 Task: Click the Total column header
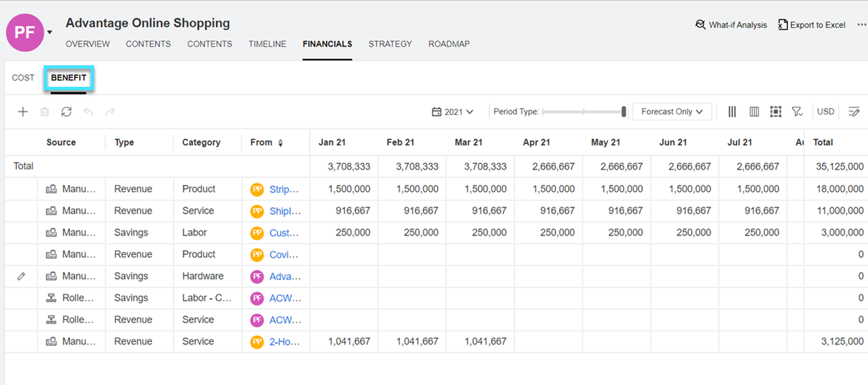pos(823,143)
